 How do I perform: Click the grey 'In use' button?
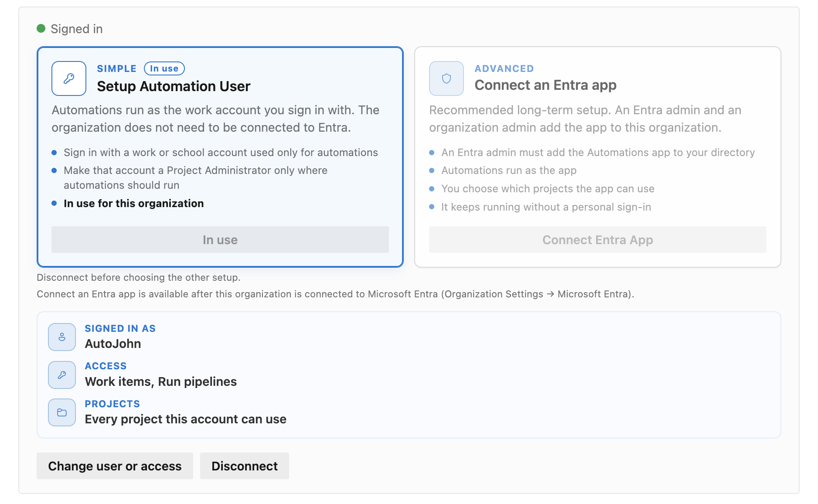pyautogui.click(x=220, y=239)
